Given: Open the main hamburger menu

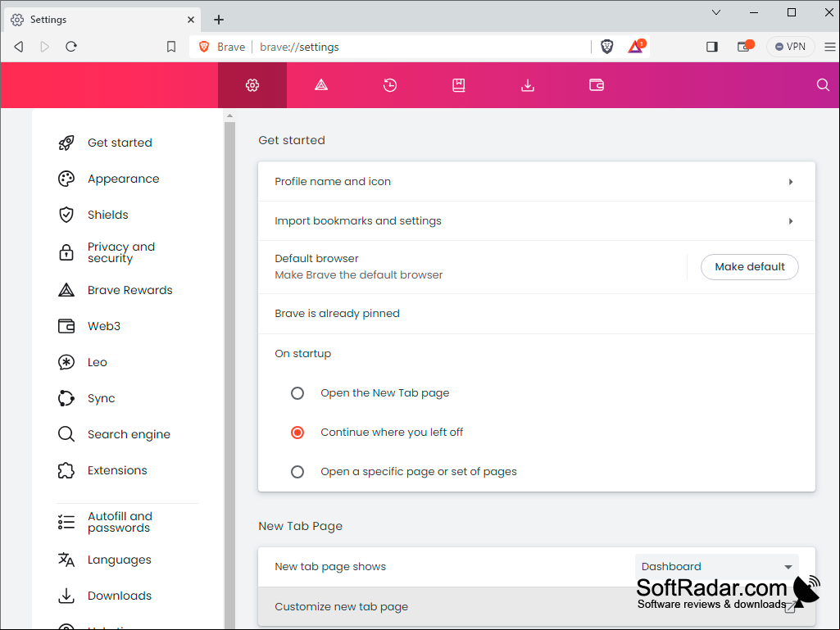Looking at the screenshot, I should click(830, 47).
